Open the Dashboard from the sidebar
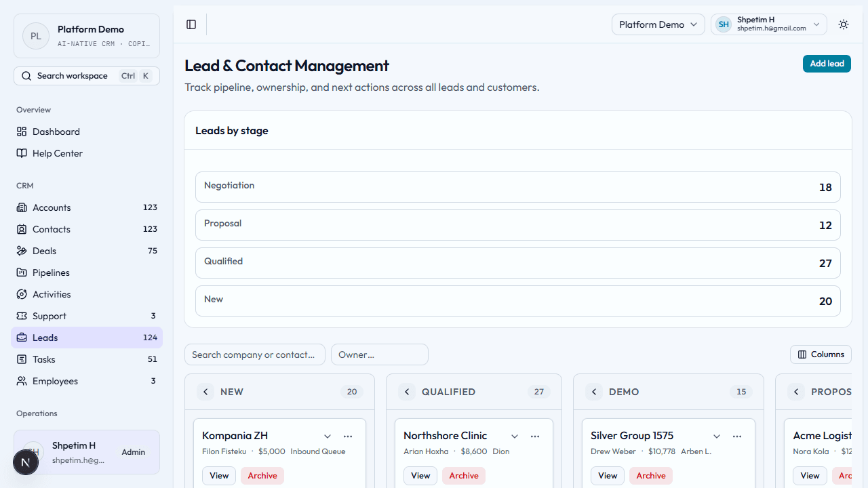The height and width of the screenshot is (488, 868). pos(56,131)
